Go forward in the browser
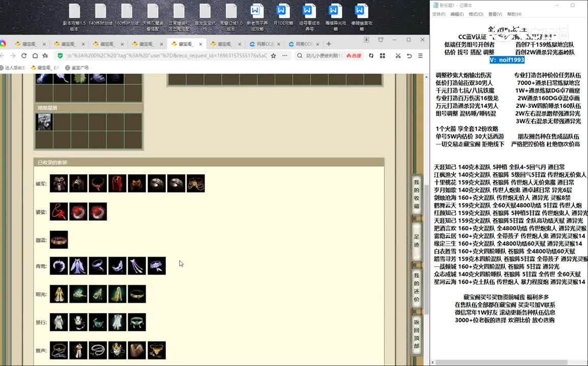This screenshot has width=588, height=366. (13, 55)
